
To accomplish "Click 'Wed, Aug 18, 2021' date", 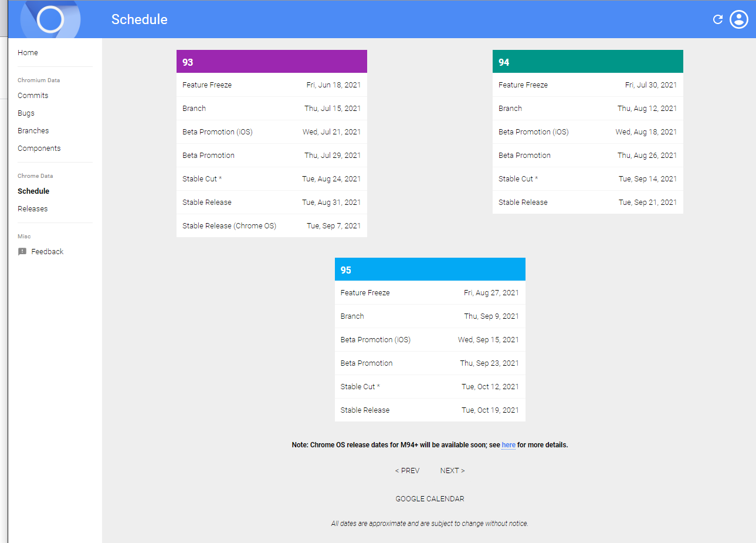I will 646,132.
